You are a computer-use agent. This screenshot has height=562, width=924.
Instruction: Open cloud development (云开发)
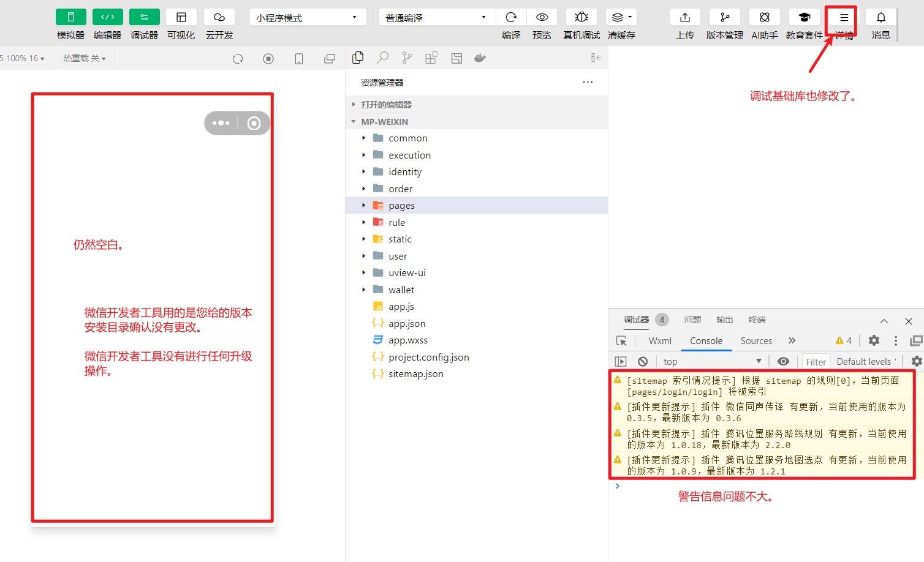point(219,17)
